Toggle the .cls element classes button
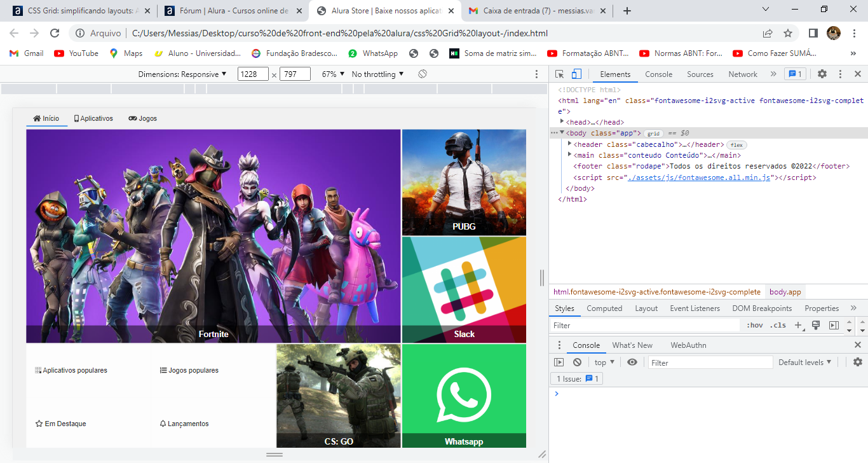 778,326
